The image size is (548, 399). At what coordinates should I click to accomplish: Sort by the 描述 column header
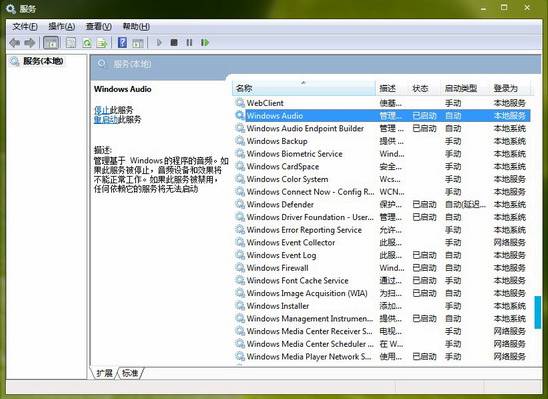coord(392,88)
